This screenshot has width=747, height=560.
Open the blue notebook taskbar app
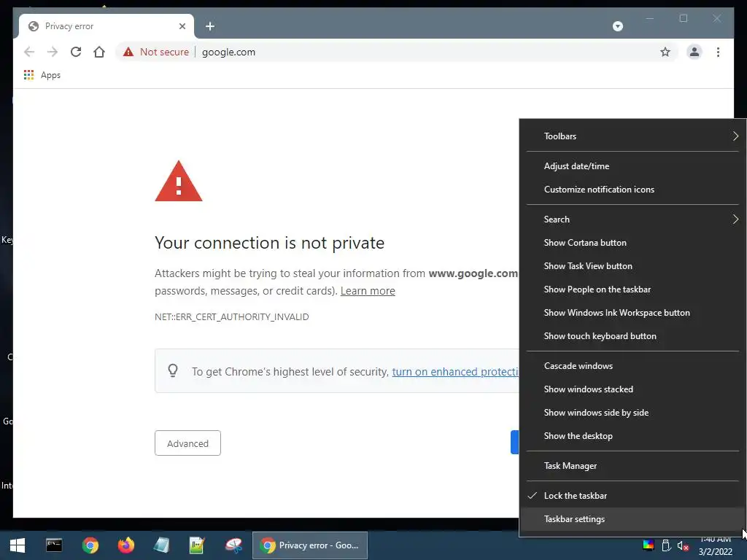click(x=161, y=545)
